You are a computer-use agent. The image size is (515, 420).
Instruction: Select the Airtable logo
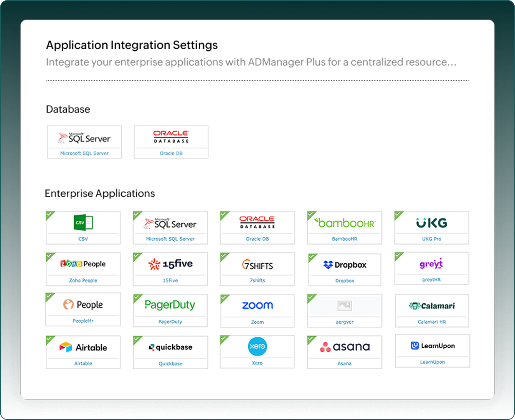coord(83,347)
